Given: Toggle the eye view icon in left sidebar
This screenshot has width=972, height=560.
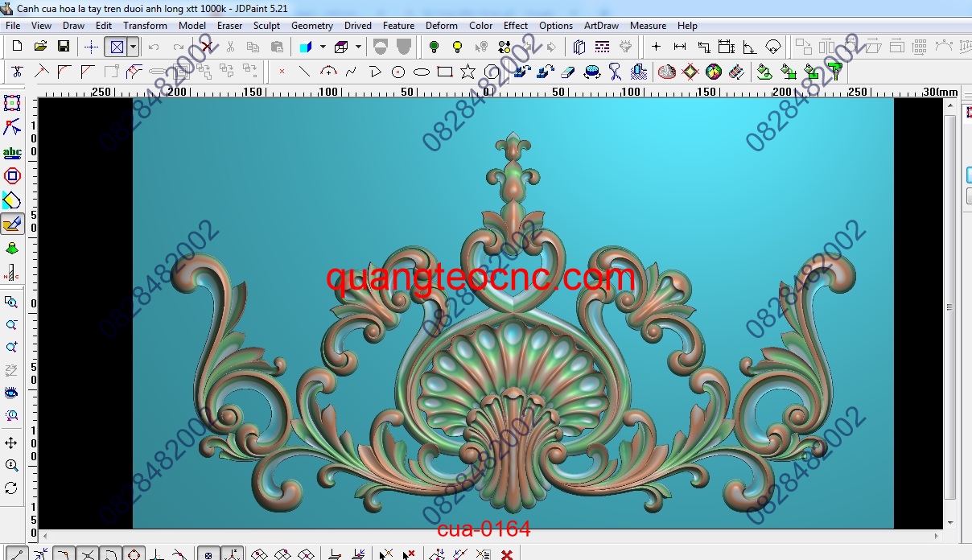Looking at the screenshot, I should click(11, 393).
